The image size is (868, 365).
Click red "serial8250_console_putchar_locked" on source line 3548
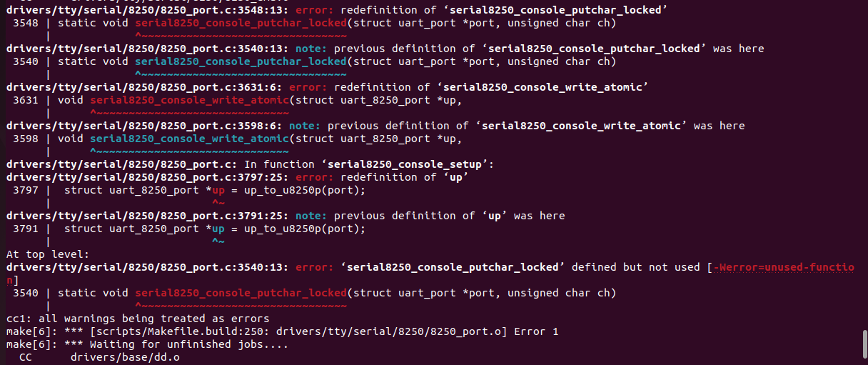click(241, 23)
